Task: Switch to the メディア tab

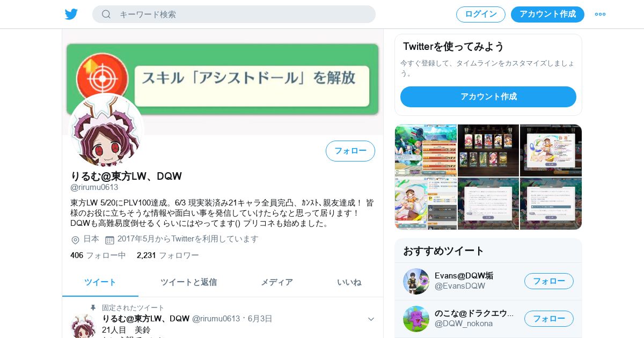Action: tap(277, 282)
